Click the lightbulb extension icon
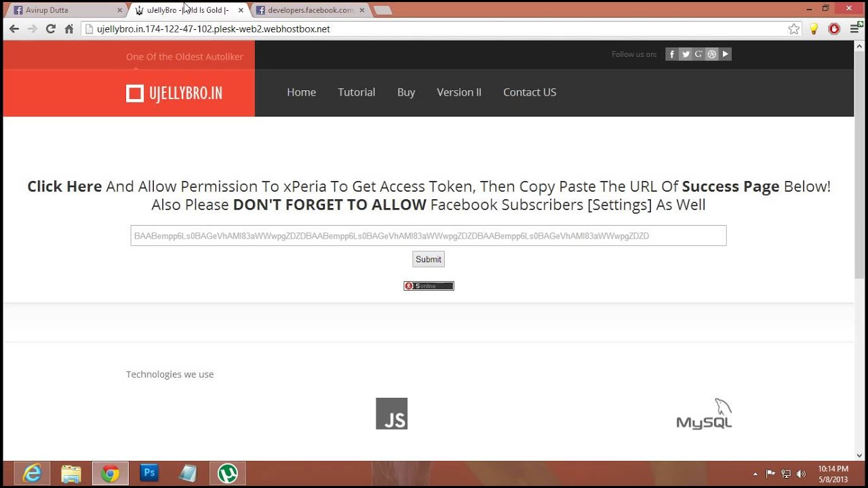This screenshot has width=868, height=488. [814, 29]
